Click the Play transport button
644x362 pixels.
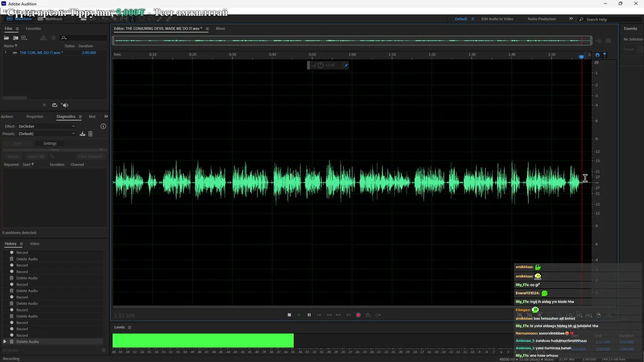click(299, 315)
